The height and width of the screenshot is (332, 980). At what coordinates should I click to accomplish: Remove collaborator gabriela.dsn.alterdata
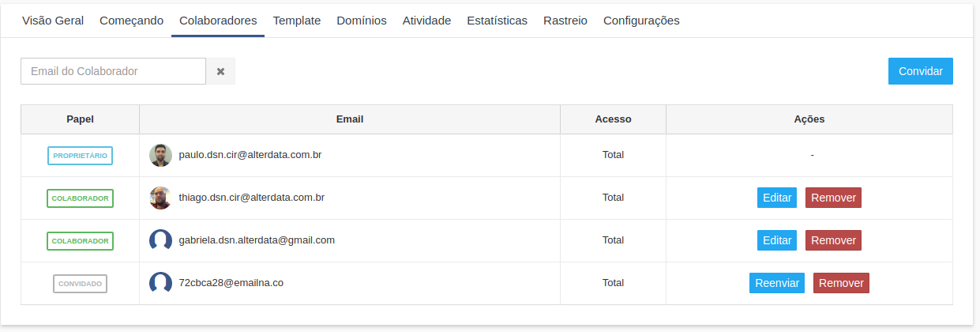833,240
